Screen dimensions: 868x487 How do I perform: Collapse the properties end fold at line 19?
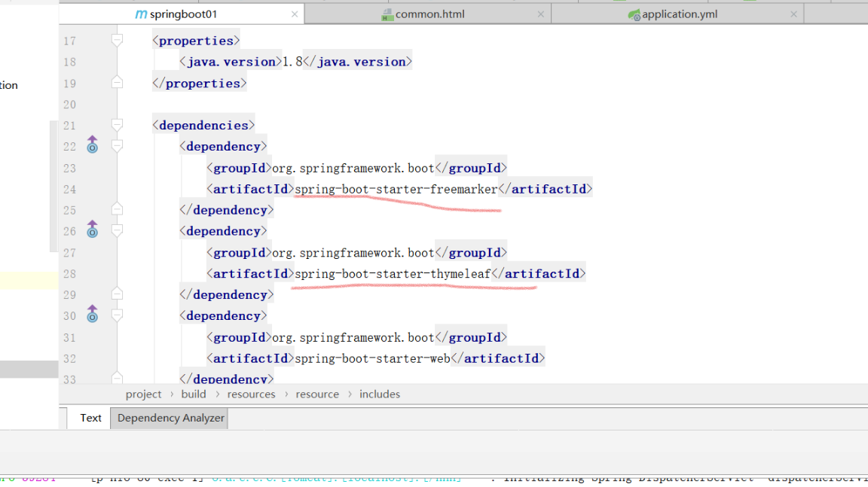coord(117,82)
